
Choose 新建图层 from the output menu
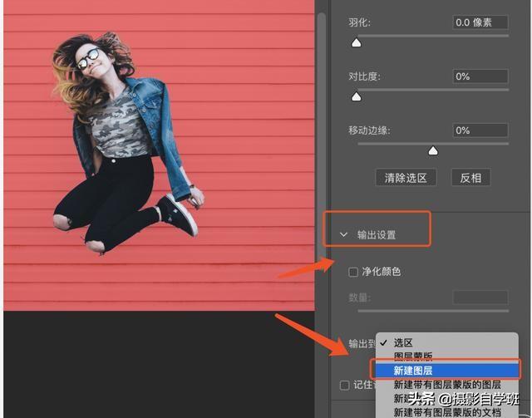[x=425, y=370]
